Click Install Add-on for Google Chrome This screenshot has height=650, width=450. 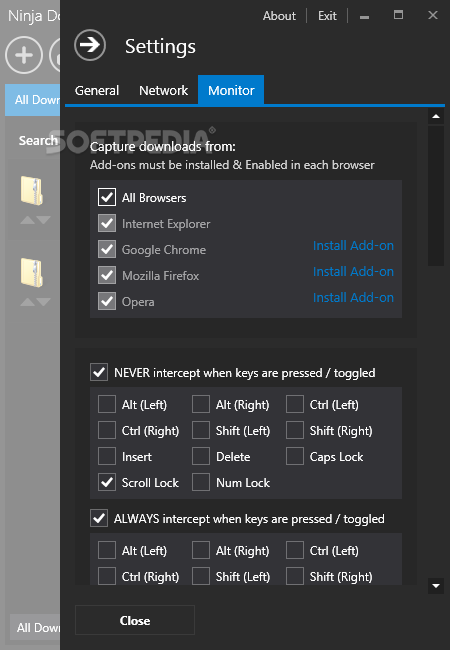[353, 245]
